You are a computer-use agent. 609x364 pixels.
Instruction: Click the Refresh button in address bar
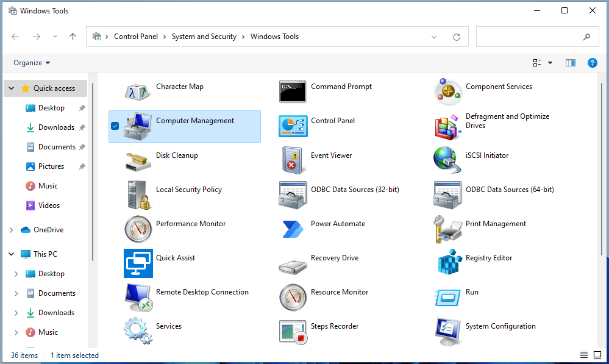click(x=457, y=37)
